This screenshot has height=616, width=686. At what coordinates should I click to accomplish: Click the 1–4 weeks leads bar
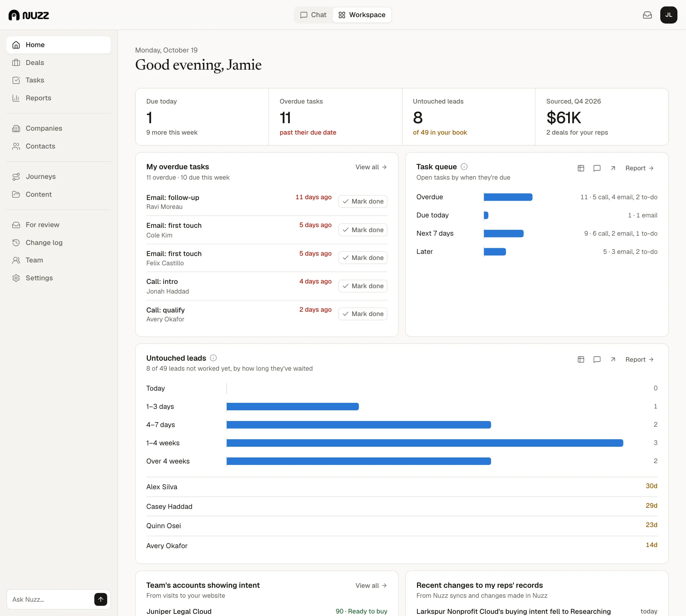[425, 443]
